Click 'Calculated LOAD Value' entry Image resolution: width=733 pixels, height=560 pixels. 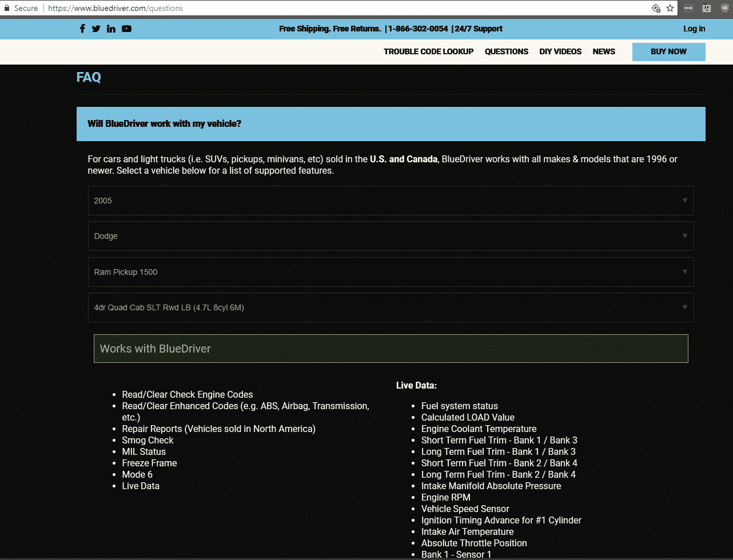[x=468, y=417]
